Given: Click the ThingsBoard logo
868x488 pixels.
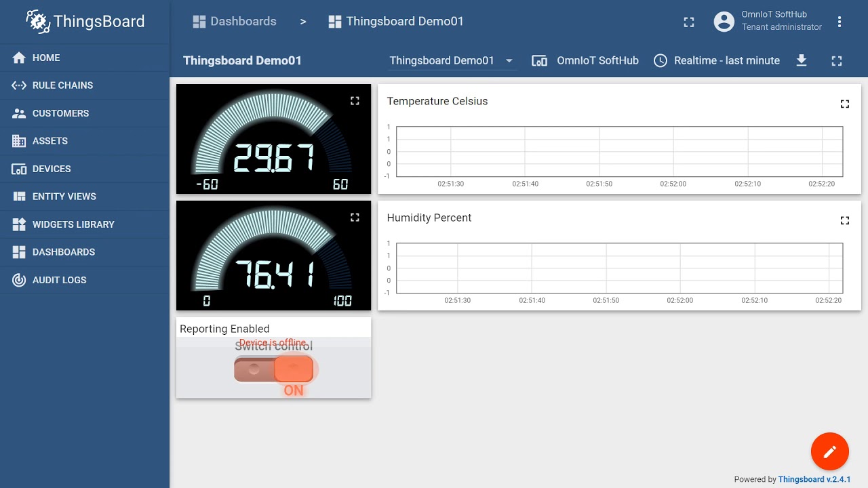Looking at the screenshot, I should point(85,22).
